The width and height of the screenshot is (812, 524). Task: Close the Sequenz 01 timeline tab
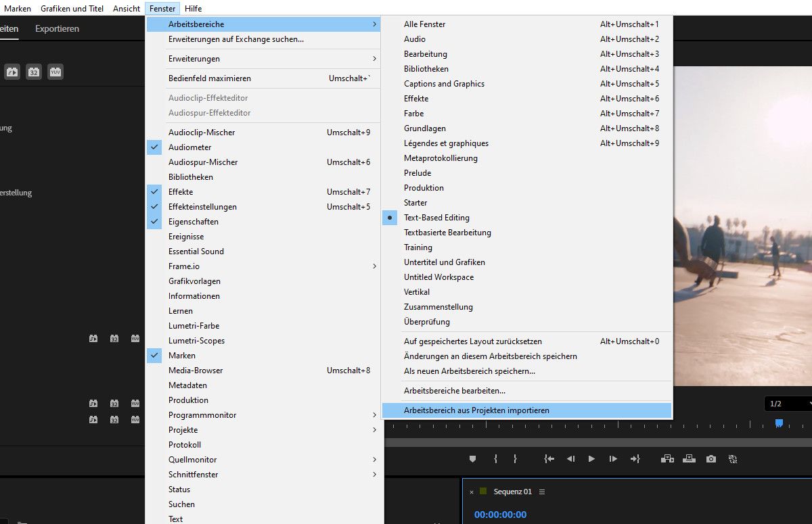pyautogui.click(x=472, y=492)
